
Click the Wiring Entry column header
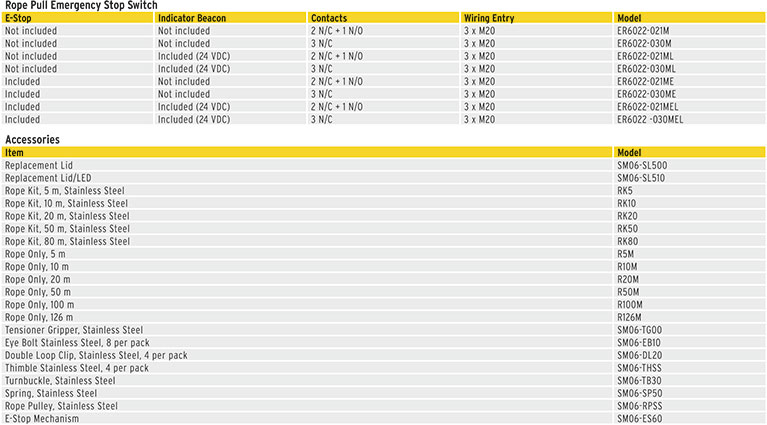point(489,18)
